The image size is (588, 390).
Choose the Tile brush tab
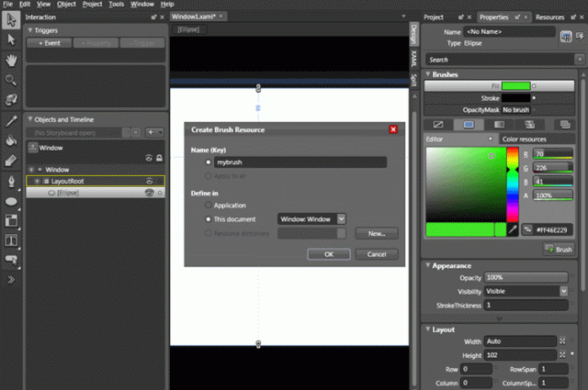click(529, 125)
